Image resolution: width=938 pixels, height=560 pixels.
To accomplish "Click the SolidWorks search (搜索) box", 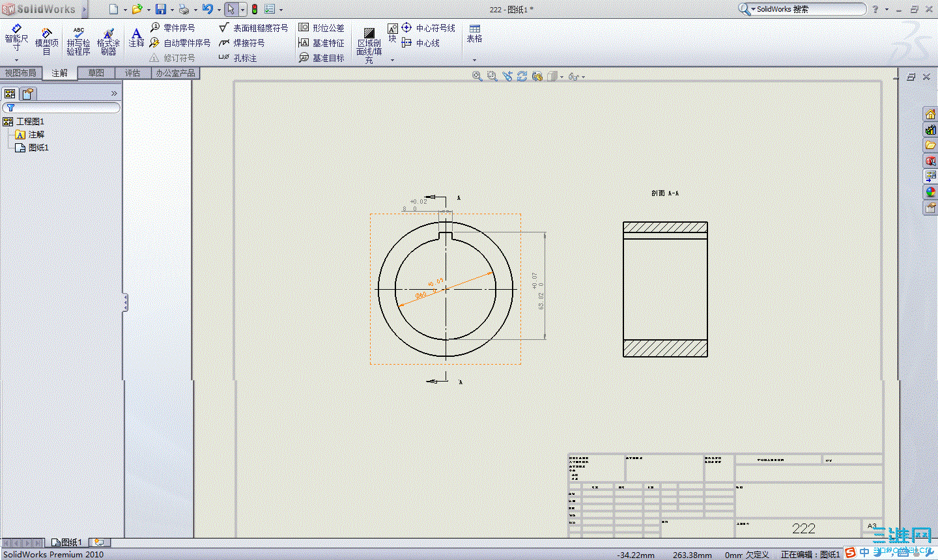I will coord(803,9).
